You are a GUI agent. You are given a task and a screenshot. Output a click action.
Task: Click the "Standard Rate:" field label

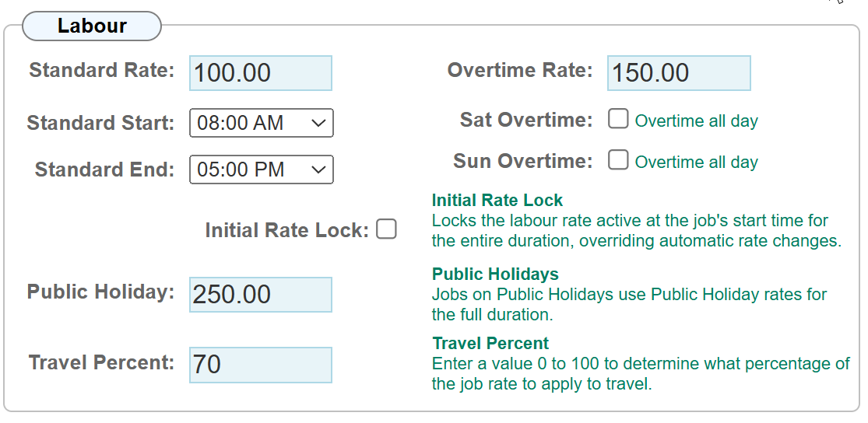tap(102, 71)
